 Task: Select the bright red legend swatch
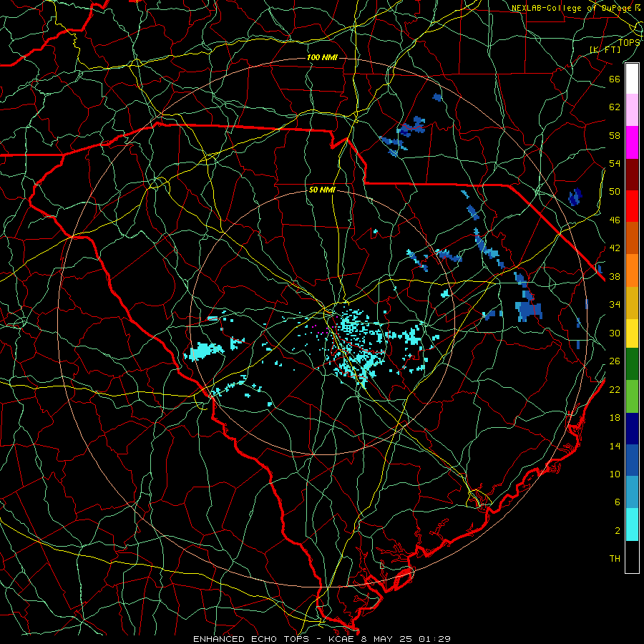pos(632,206)
